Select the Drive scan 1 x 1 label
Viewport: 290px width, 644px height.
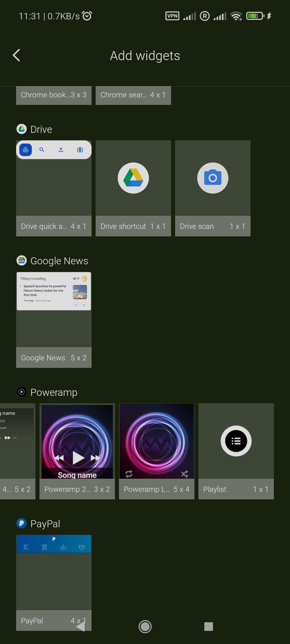pos(213,226)
